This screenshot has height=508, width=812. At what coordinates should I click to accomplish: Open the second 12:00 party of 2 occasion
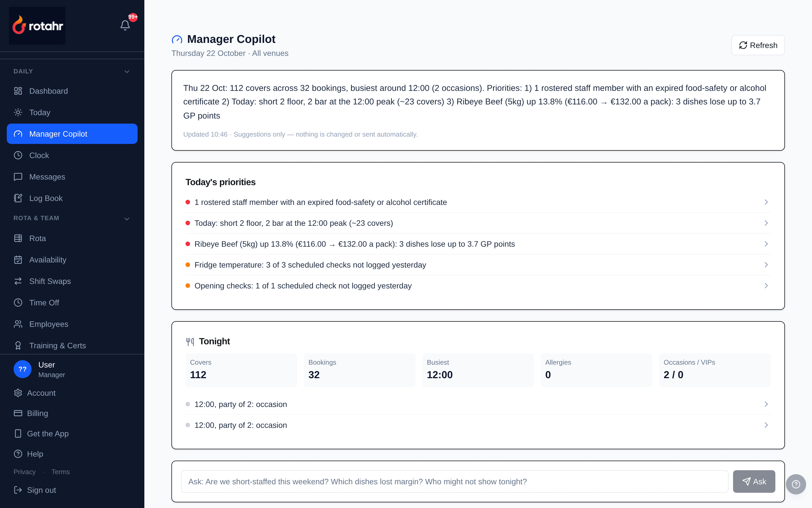point(478,425)
